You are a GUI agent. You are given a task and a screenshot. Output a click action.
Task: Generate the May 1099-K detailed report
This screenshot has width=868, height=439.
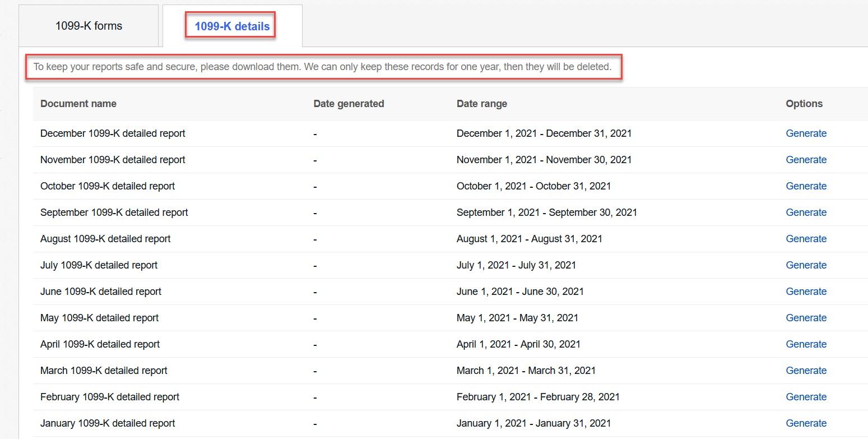(806, 318)
